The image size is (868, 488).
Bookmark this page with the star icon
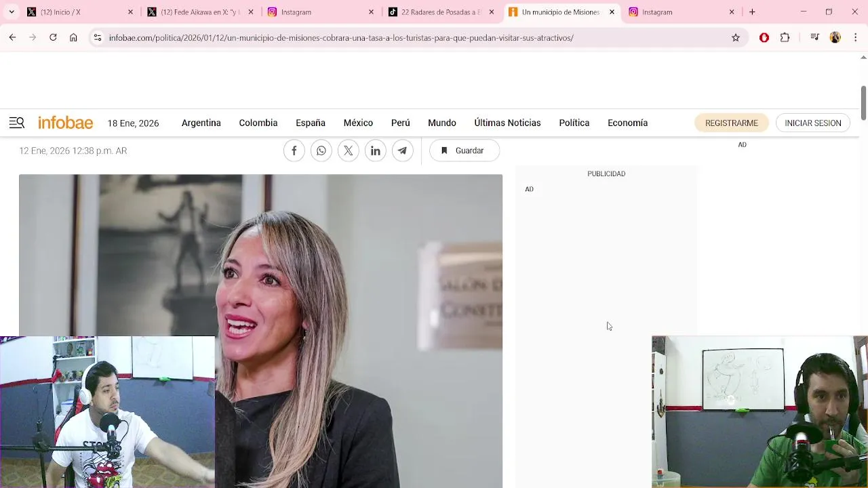736,38
